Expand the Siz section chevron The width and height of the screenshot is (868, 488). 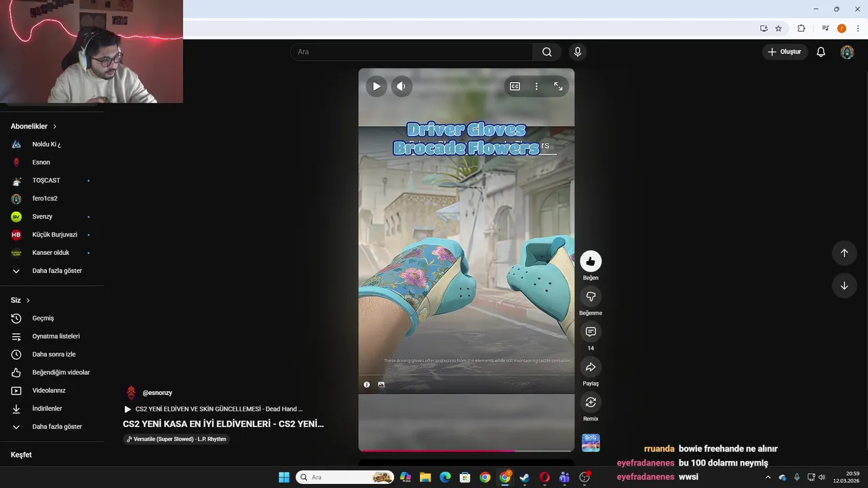point(28,300)
